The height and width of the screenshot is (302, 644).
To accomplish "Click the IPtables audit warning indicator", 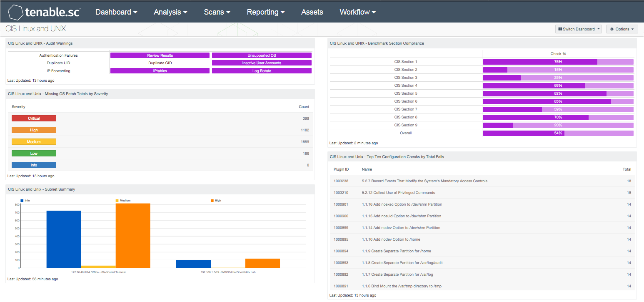I will click(160, 71).
